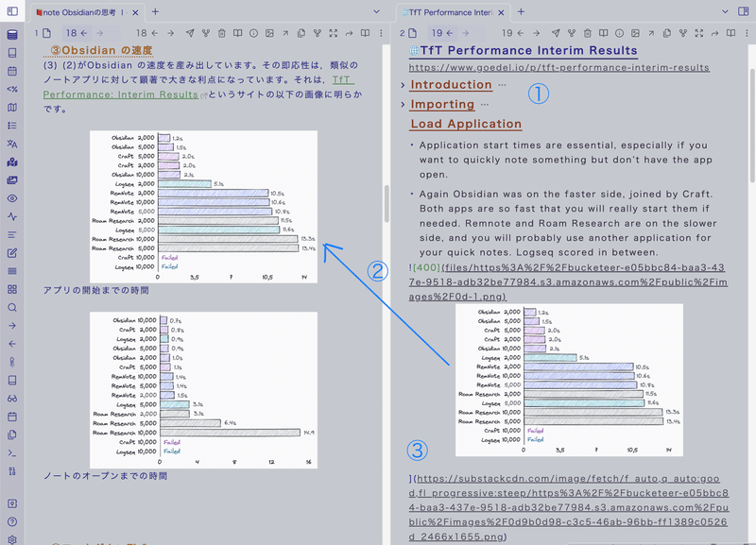Switch to the TfT Performance Interim tab
This screenshot has height=545, width=756.
(446, 12)
